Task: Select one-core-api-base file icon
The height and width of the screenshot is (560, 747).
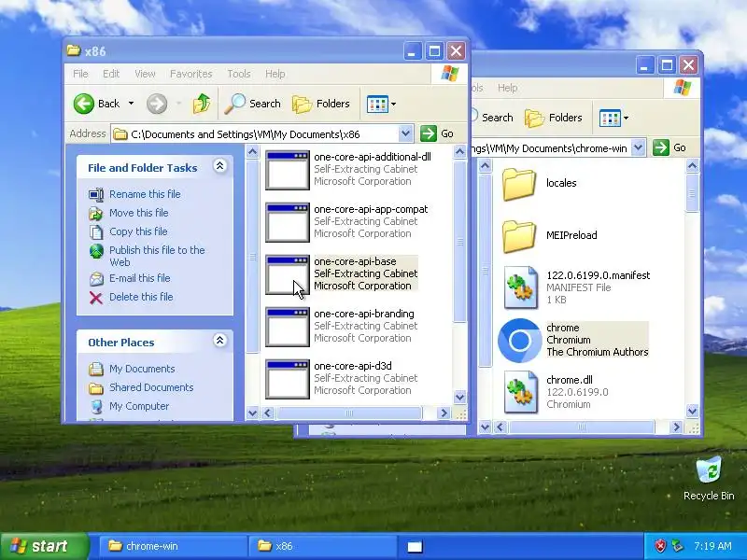Action: coord(288,274)
